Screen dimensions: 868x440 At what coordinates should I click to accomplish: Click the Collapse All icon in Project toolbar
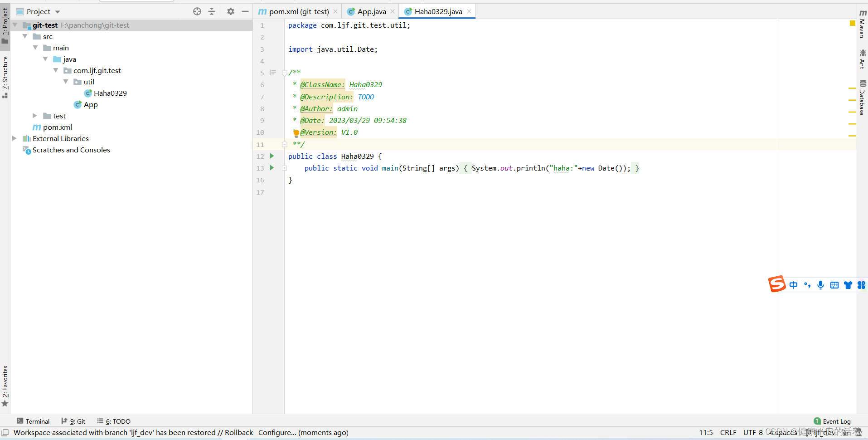[212, 11]
